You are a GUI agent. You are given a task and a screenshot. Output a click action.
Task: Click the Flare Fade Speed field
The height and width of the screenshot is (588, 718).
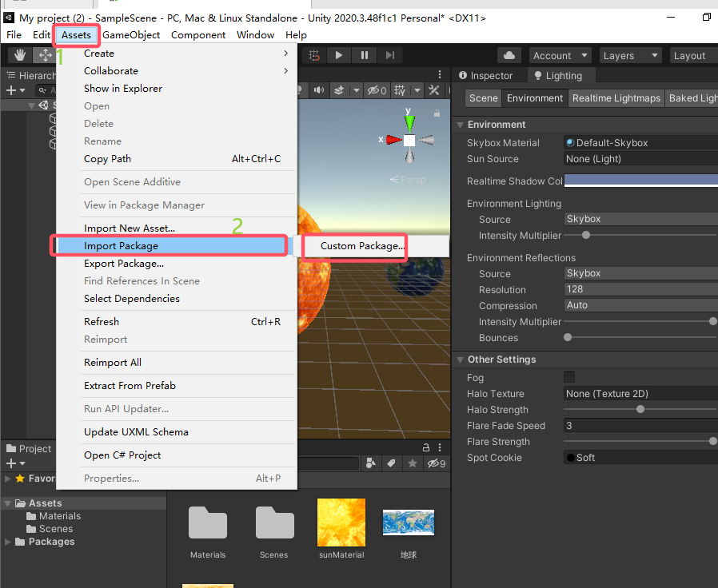640,426
